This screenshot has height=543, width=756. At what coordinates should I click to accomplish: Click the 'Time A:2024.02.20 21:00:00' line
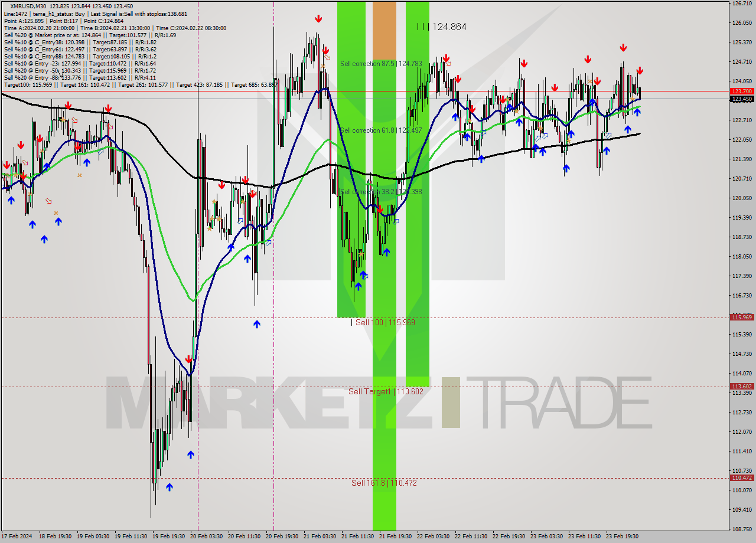coord(115,28)
